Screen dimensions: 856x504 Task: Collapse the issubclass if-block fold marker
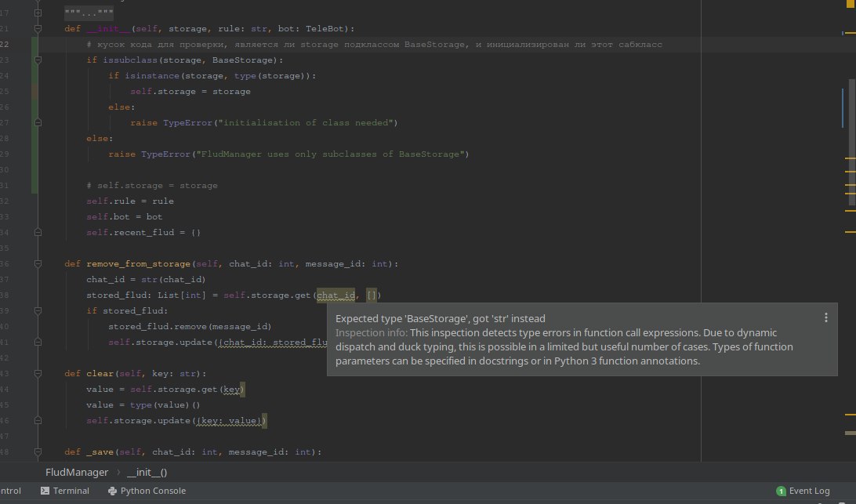38,60
